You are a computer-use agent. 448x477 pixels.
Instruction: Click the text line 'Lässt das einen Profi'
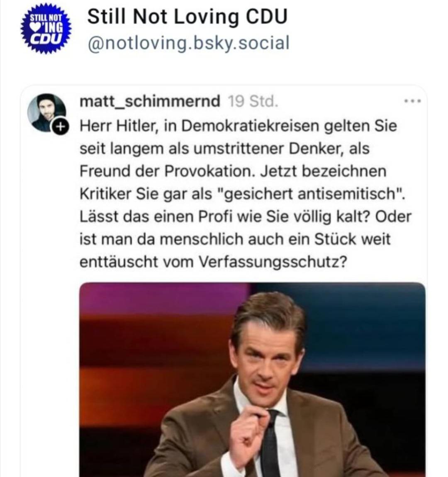[245, 216]
